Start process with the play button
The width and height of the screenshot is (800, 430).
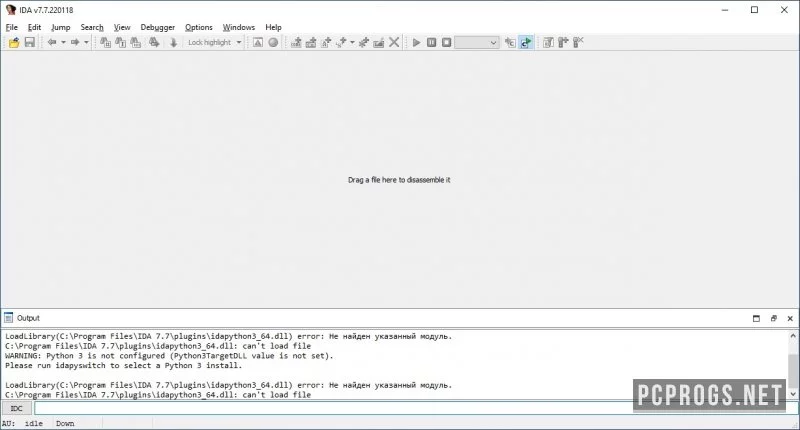(x=416, y=42)
